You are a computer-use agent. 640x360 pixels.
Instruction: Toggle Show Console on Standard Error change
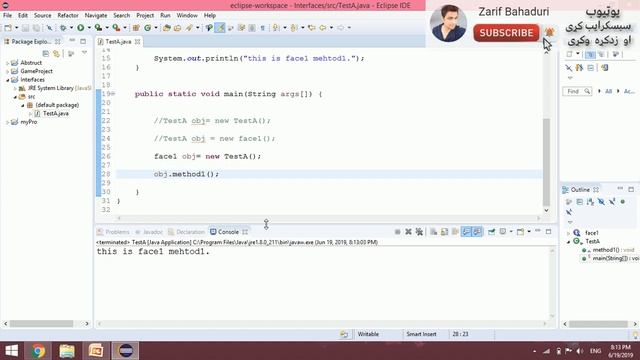click(x=477, y=232)
